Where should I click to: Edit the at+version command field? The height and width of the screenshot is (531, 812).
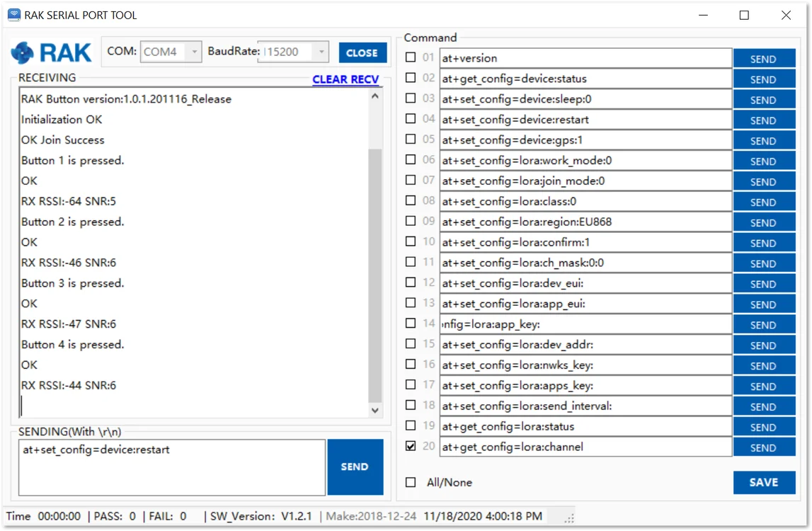click(585, 58)
